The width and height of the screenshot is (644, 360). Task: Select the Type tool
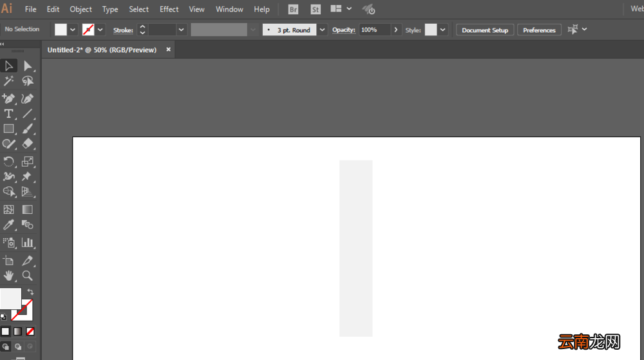click(x=8, y=114)
